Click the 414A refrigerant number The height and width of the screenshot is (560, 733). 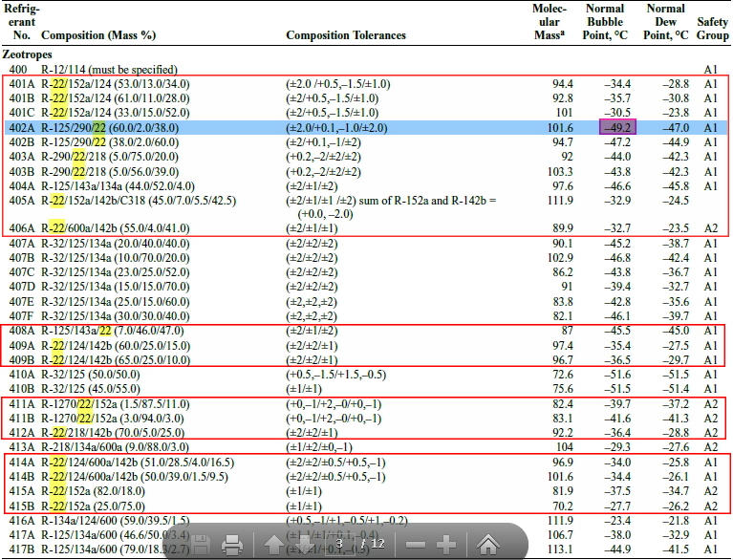(22, 463)
